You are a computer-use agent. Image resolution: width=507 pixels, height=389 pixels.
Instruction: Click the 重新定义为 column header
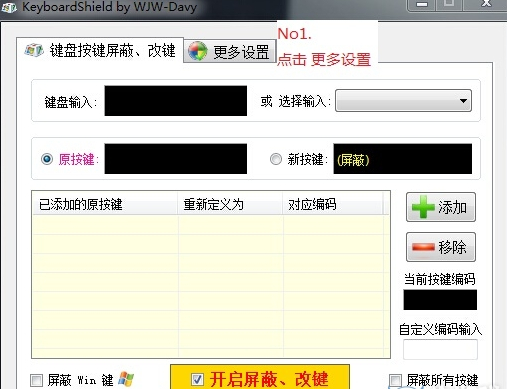click(x=230, y=204)
